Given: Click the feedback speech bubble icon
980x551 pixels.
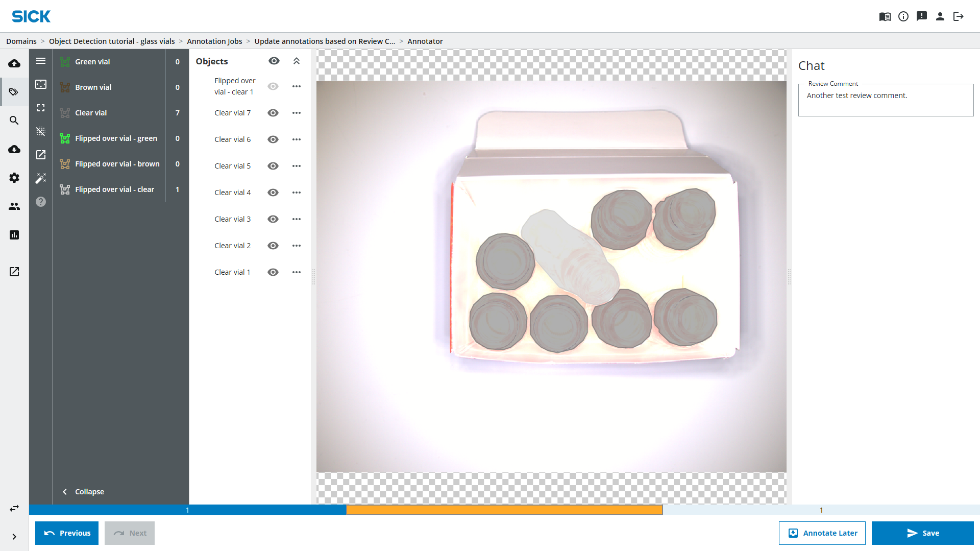Looking at the screenshot, I should (x=921, y=16).
